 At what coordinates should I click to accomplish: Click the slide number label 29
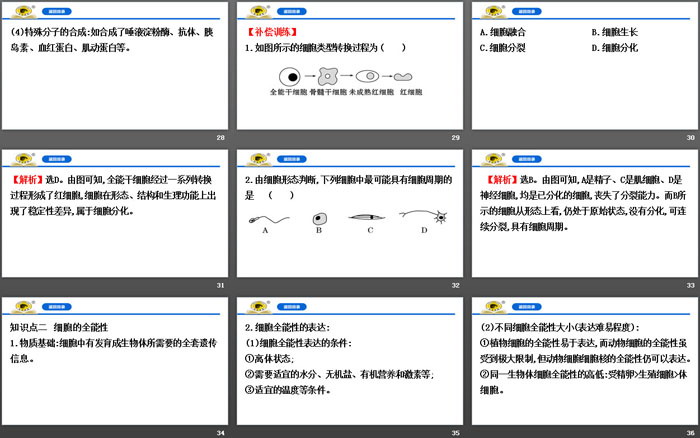455,138
